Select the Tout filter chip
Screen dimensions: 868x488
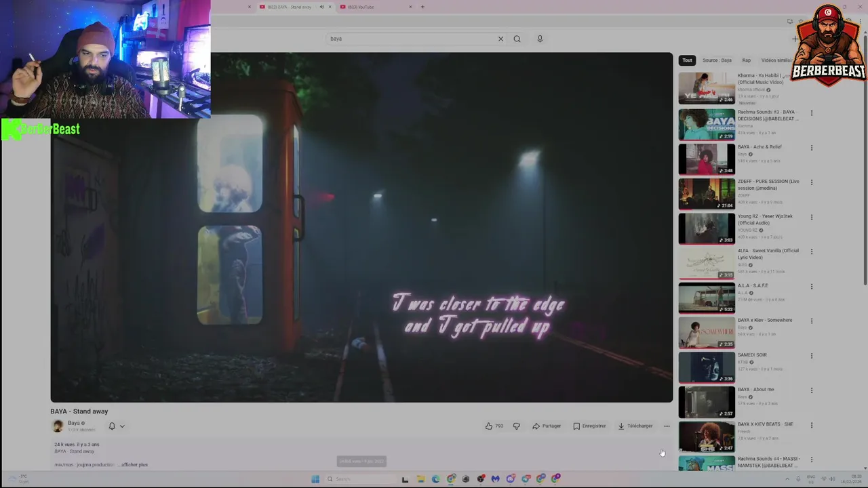click(x=687, y=60)
